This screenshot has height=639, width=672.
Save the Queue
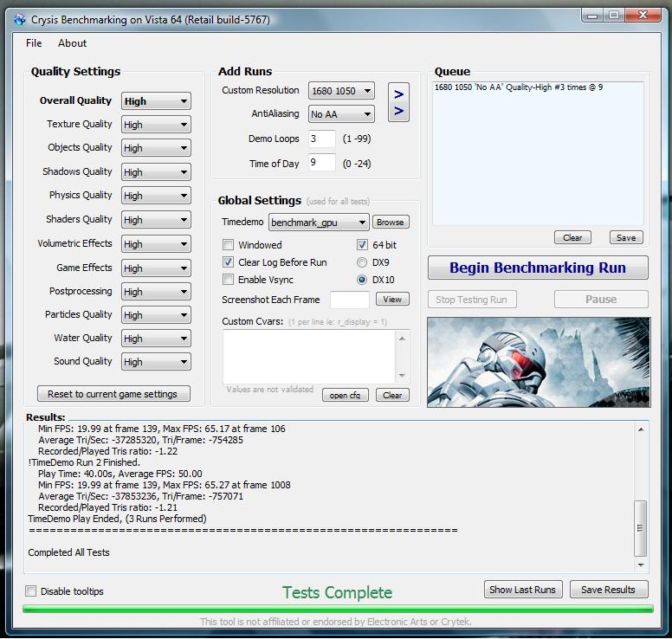[626, 237]
